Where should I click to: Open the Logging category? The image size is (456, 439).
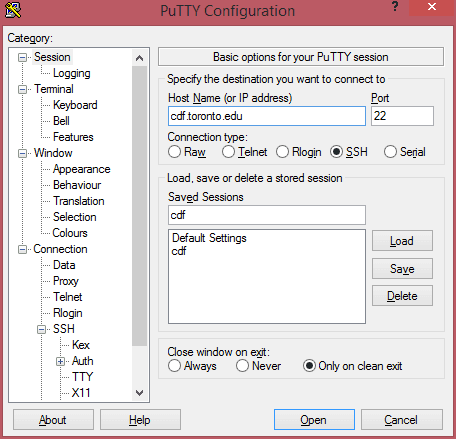(72, 73)
